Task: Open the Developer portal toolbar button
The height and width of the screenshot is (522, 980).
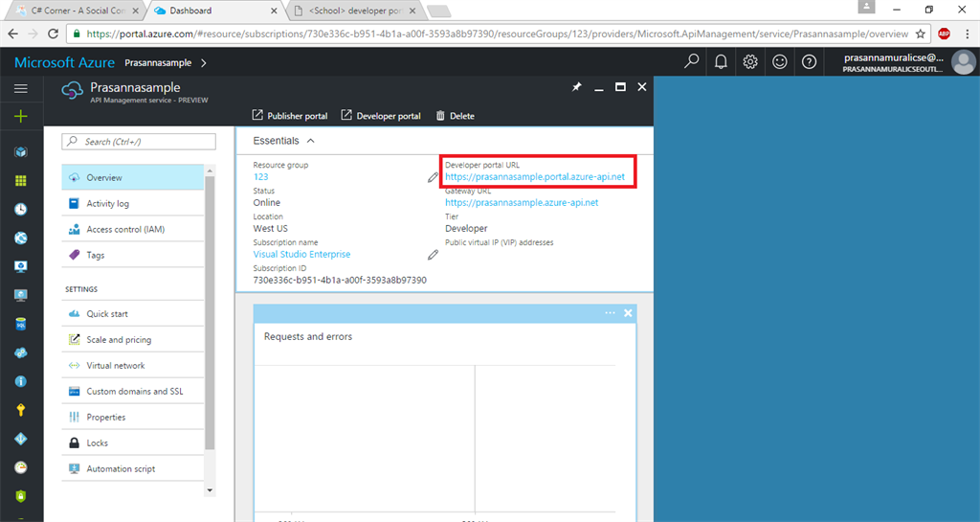Action: [x=381, y=116]
